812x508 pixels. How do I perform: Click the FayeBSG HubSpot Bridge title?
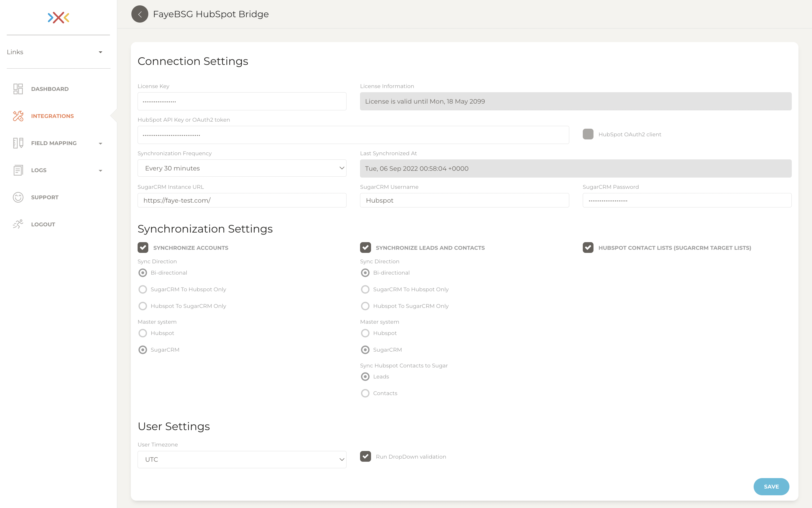211,14
